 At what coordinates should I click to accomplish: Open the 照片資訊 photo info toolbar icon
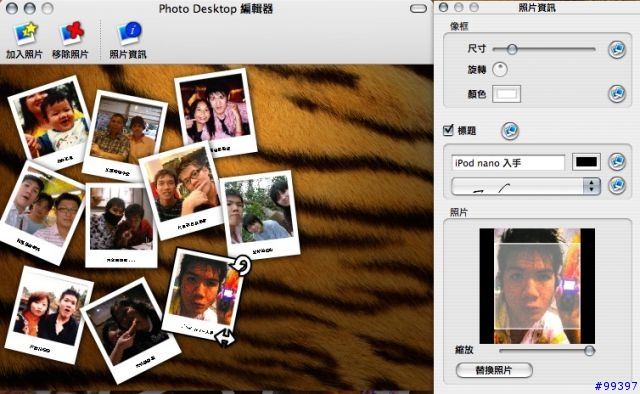pyautogui.click(x=129, y=33)
